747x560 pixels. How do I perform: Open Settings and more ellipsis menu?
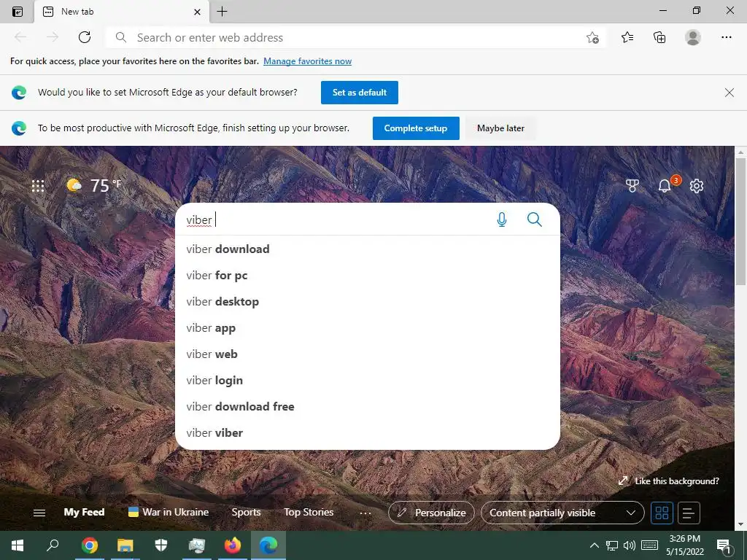click(726, 37)
